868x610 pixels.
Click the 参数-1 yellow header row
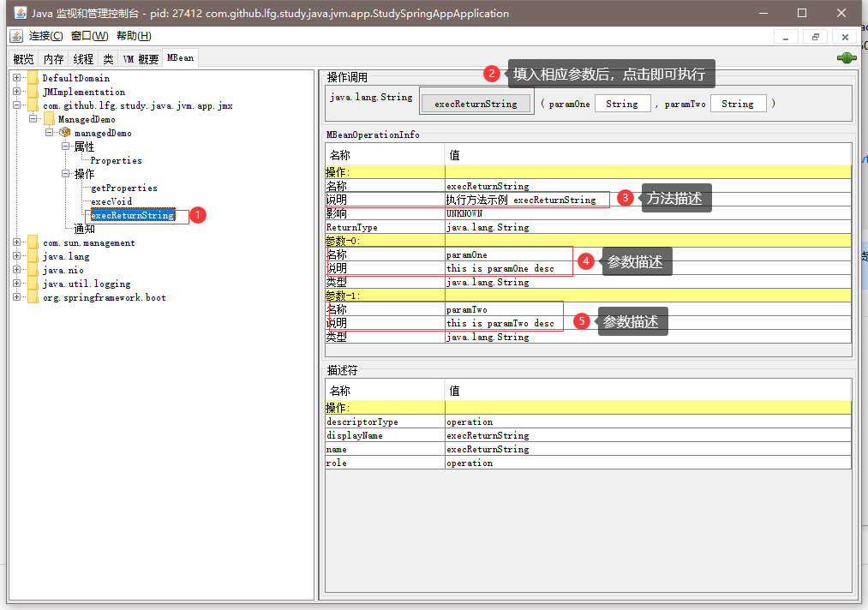pos(589,296)
